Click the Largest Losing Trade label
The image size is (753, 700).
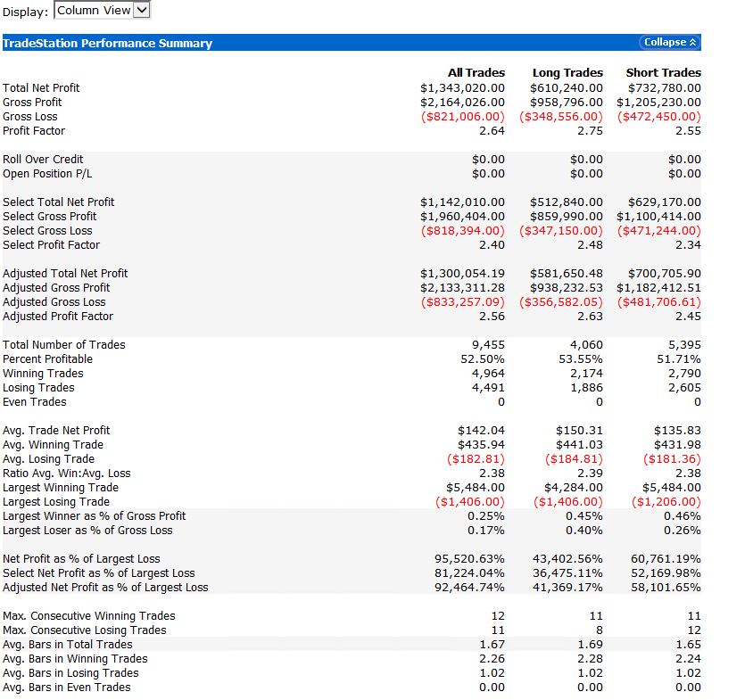pyautogui.click(x=57, y=502)
